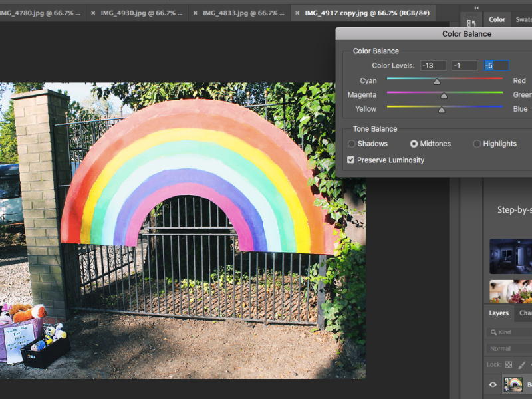This screenshot has width=532, height=399.
Task: Uncheck Preserve Luminosity
Action: [350, 160]
